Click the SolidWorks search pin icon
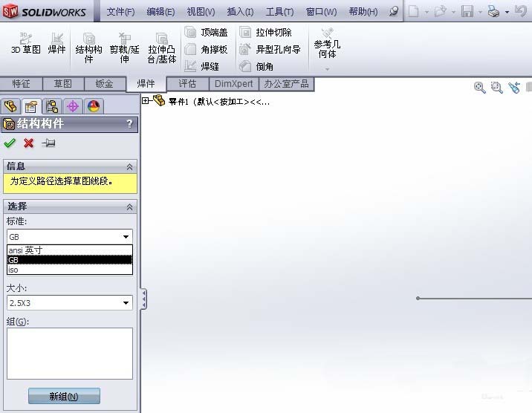Image resolution: width=532 pixels, height=413 pixels. pos(393,12)
